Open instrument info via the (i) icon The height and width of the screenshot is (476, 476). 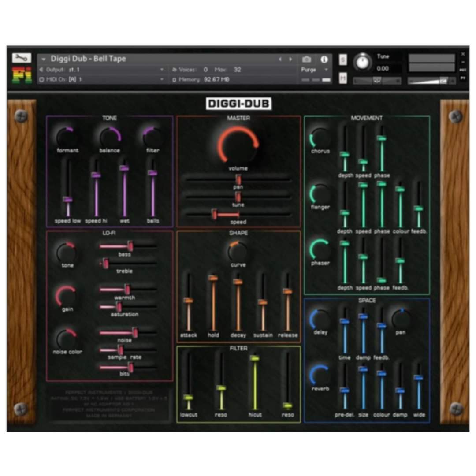click(325, 59)
